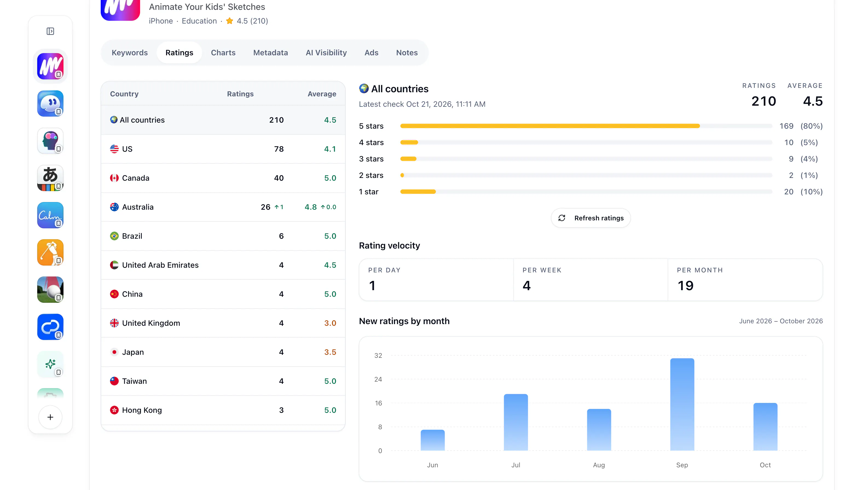
Task: Open the golf ball app icon
Action: pos(50,290)
